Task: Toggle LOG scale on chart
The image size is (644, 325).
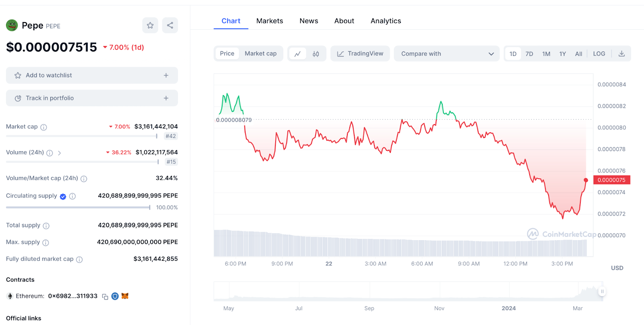Action: pyautogui.click(x=599, y=53)
